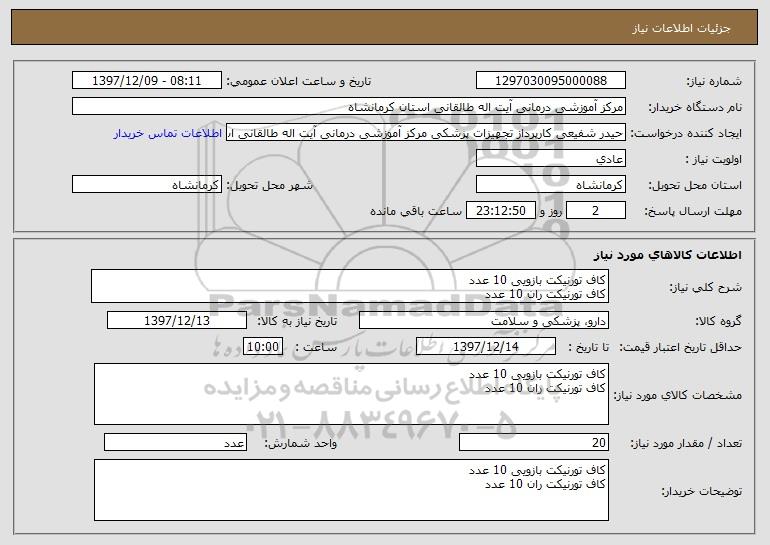Click the تاریخ نیاز به کالا field 1397/12/13
770x545 pixels.
coord(177,321)
